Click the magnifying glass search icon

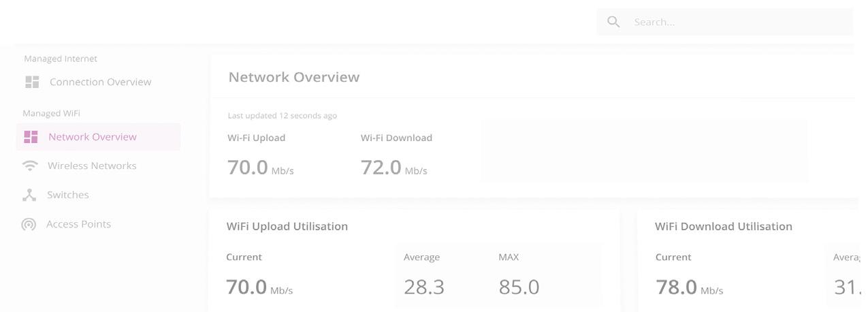click(613, 22)
